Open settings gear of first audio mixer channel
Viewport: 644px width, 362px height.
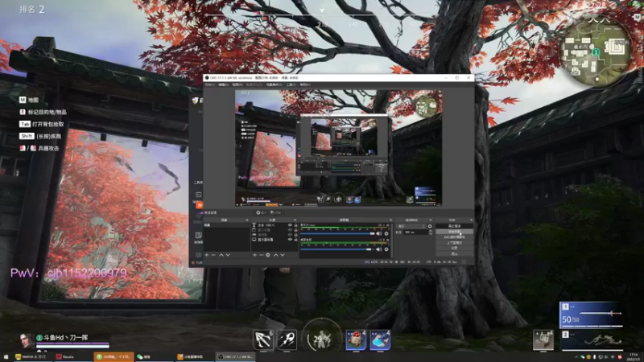coord(386,233)
